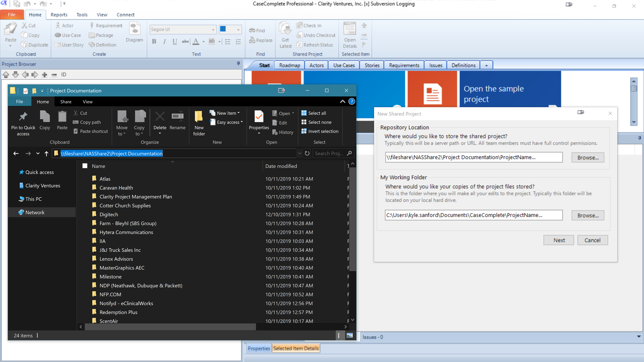This screenshot has height=362, width=644.
Task: Open the Segoe UI font dropdown
Action: [213, 30]
